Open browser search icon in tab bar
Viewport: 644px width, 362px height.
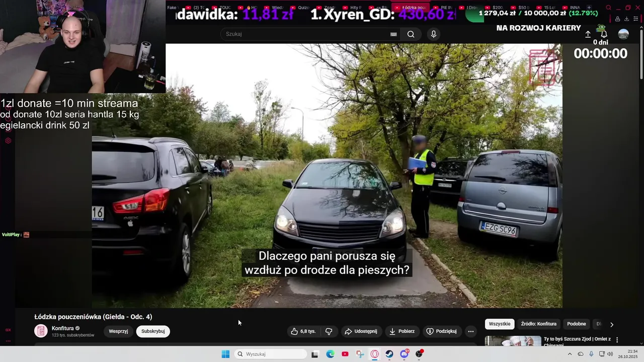click(608, 8)
